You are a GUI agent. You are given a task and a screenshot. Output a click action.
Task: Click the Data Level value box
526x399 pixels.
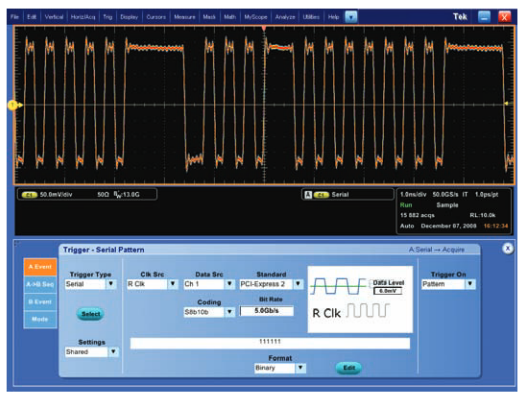388,291
